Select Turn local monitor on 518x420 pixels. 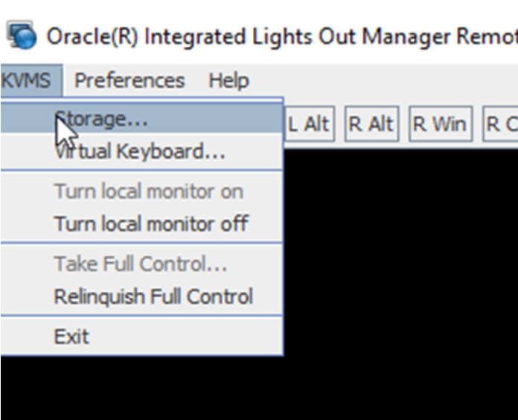(148, 191)
